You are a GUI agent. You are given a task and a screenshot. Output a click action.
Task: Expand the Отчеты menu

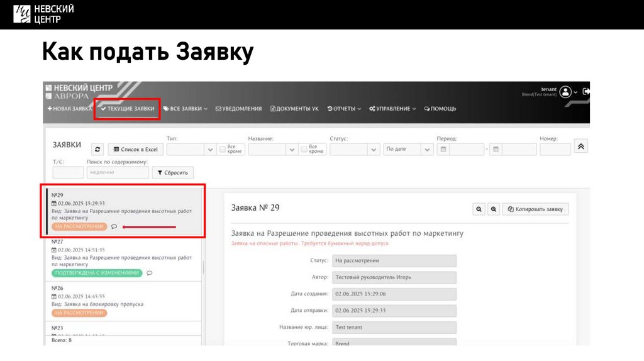click(x=344, y=109)
